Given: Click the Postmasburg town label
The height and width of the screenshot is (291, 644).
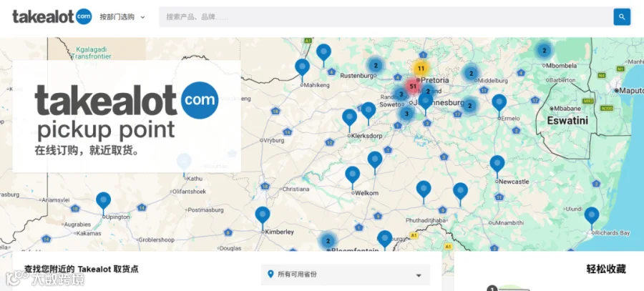Looking at the screenshot, I should coord(206,209).
